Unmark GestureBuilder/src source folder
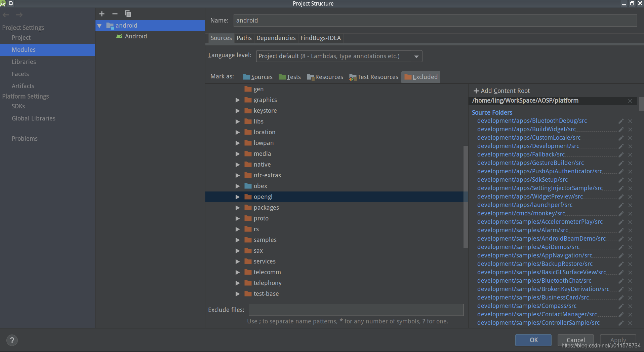644x352 pixels. pyautogui.click(x=630, y=163)
